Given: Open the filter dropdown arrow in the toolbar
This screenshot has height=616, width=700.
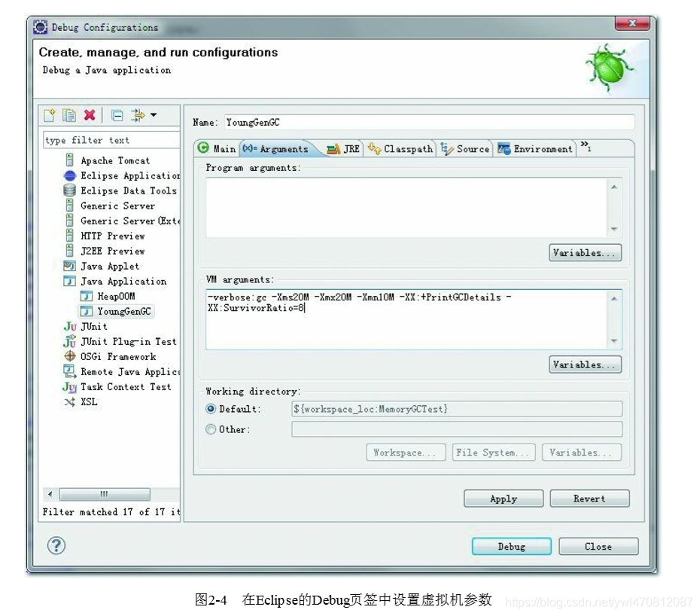Looking at the screenshot, I should tap(154, 114).
